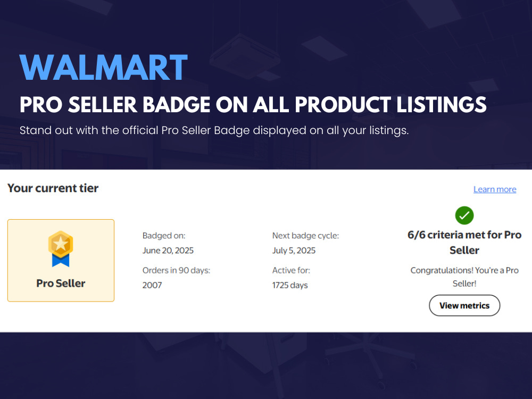The width and height of the screenshot is (532, 399).
Task: Click the Your current tier heading
Action: point(53,188)
